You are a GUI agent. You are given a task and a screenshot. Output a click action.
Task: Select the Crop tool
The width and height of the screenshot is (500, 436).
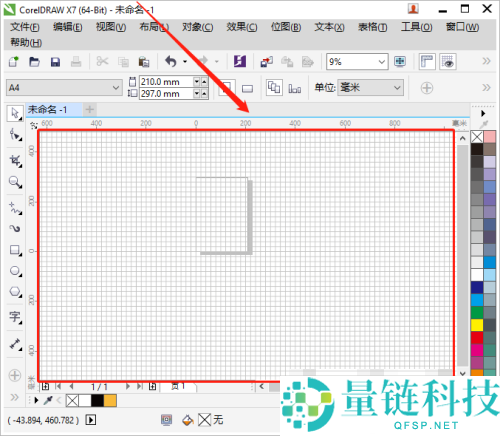pyautogui.click(x=15, y=161)
